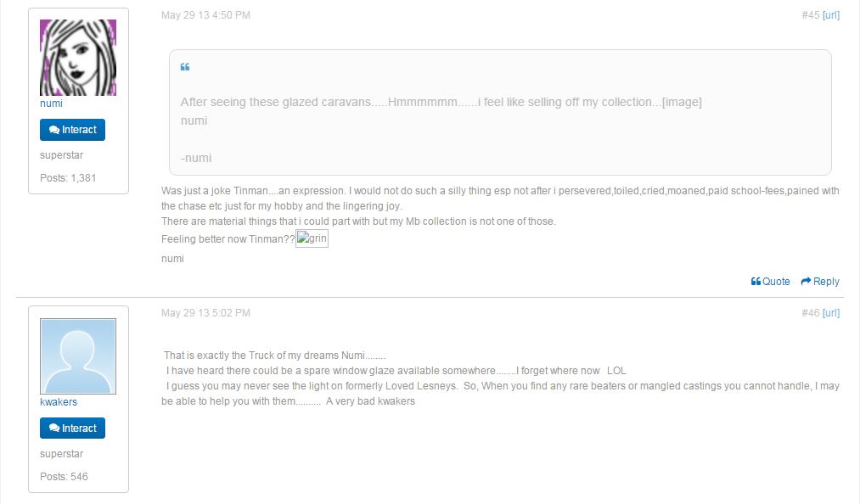
Task: Click the superstar rank under kwakers
Action: click(61, 454)
